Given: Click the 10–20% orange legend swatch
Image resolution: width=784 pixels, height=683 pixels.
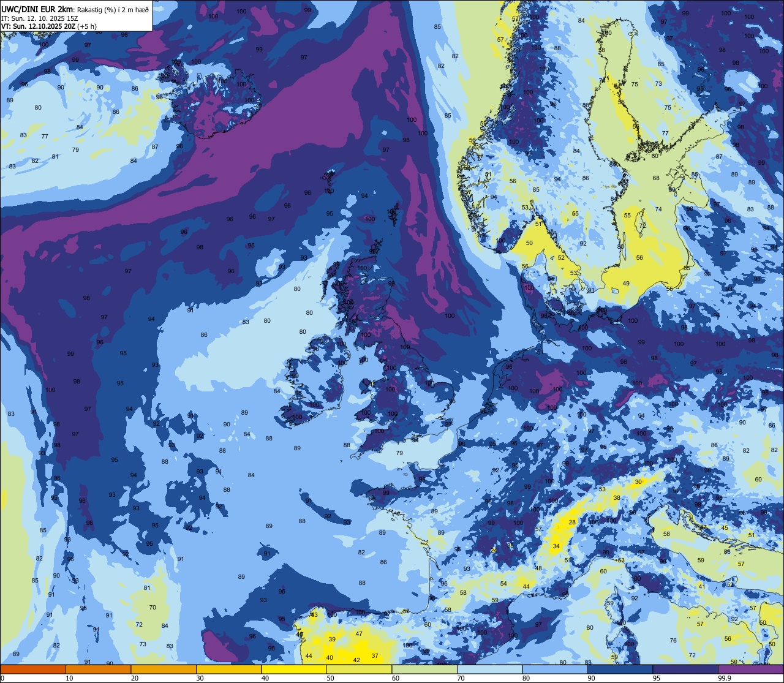Looking at the screenshot, I should 98,669.
